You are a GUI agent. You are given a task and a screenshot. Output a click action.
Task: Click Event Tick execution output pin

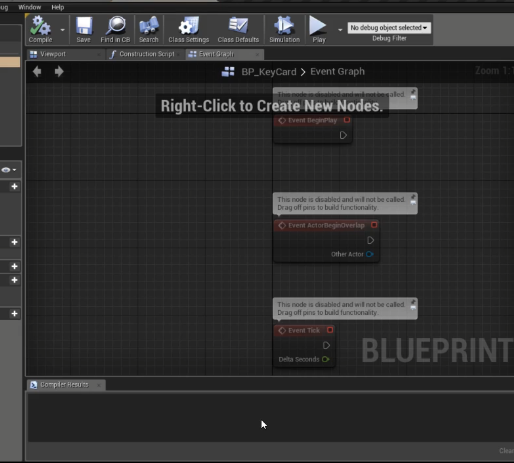[326, 345]
